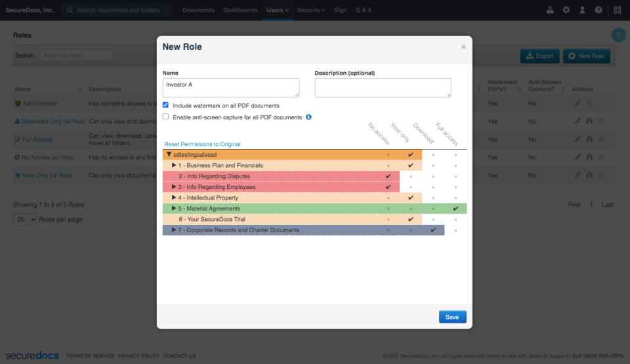
Task: Expand 1 - Business Plan and Financials
Action: point(174,165)
